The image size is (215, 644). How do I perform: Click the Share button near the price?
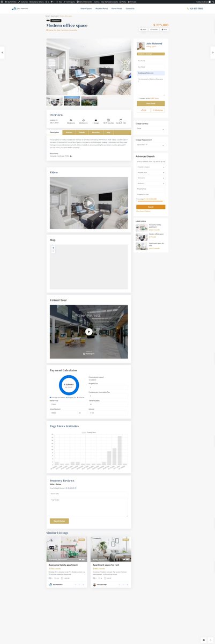[143, 30]
